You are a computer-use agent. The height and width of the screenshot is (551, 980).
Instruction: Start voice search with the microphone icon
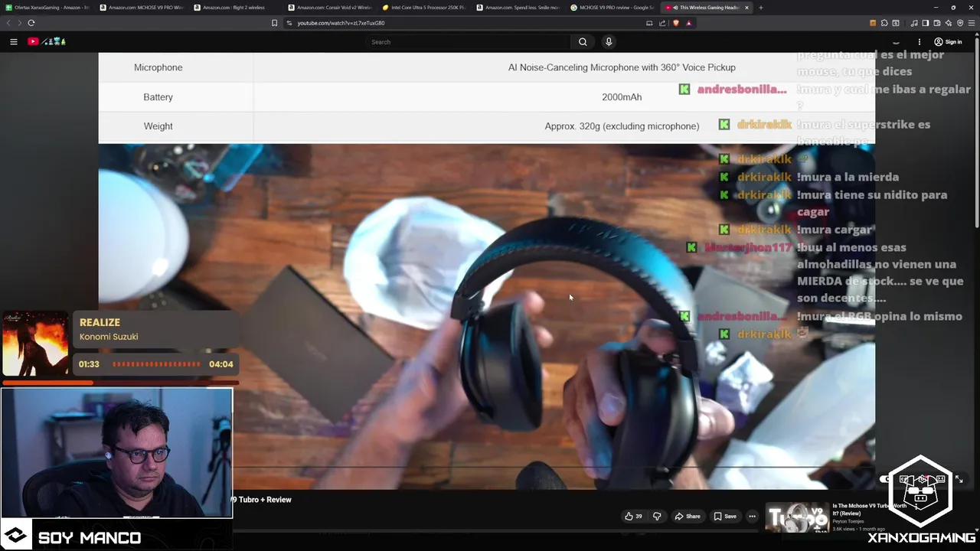tap(609, 42)
